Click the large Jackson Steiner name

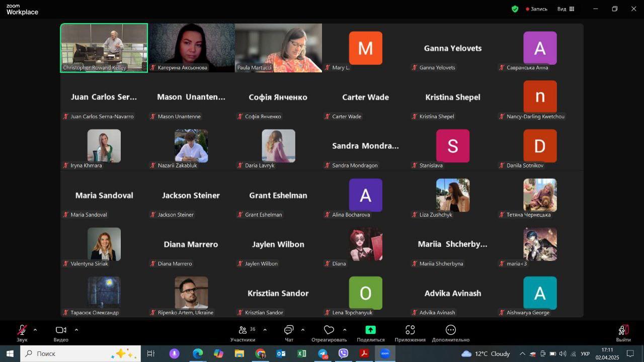pyautogui.click(x=191, y=195)
